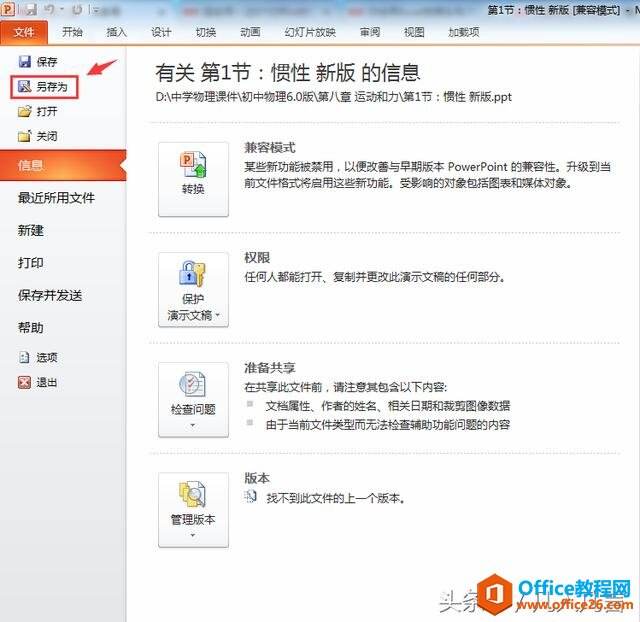Switch to Design (设计) tab
This screenshot has width=640, height=622.
click(161, 32)
